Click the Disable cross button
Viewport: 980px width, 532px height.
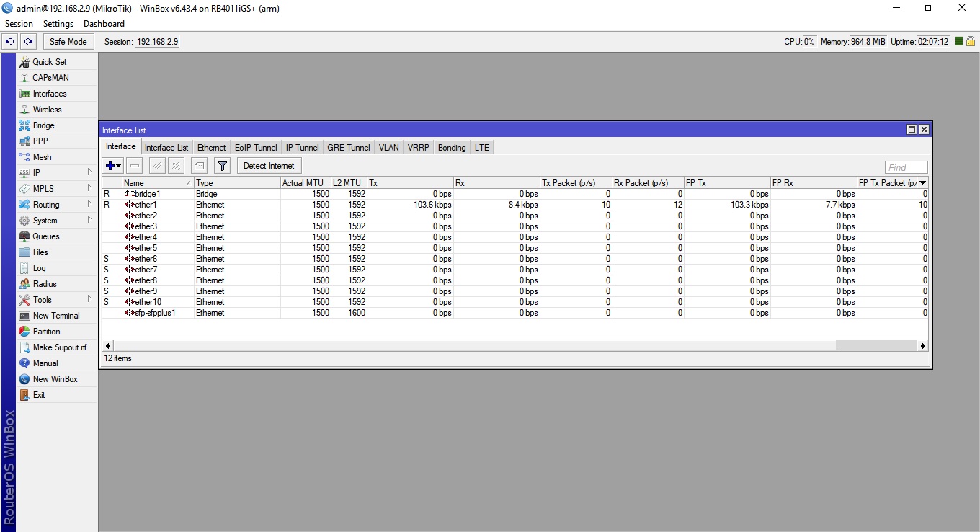(177, 166)
